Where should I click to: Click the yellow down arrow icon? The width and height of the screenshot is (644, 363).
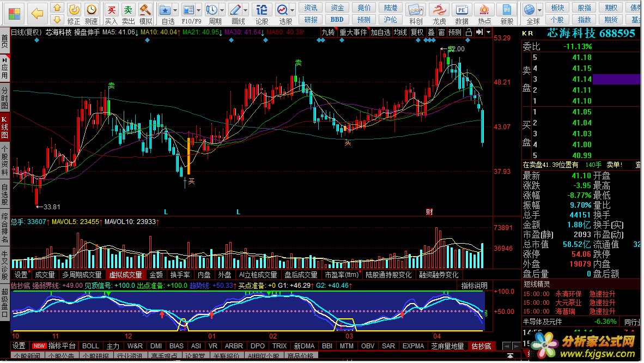pyautogui.click(x=57, y=19)
